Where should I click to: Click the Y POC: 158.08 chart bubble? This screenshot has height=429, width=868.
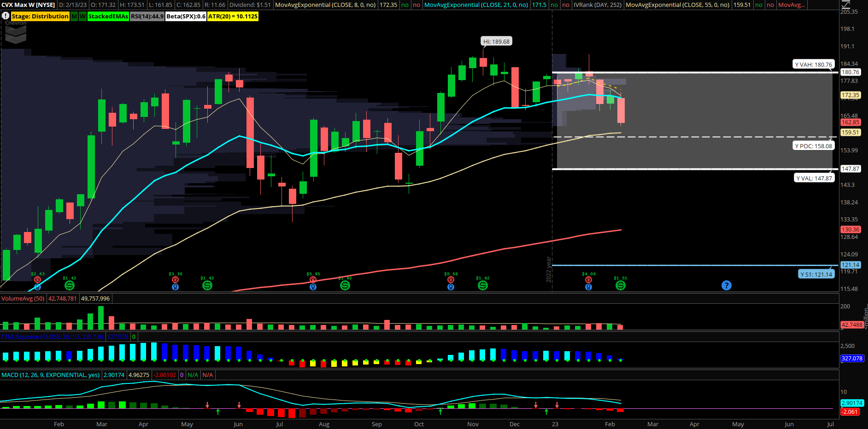point(814,146)
